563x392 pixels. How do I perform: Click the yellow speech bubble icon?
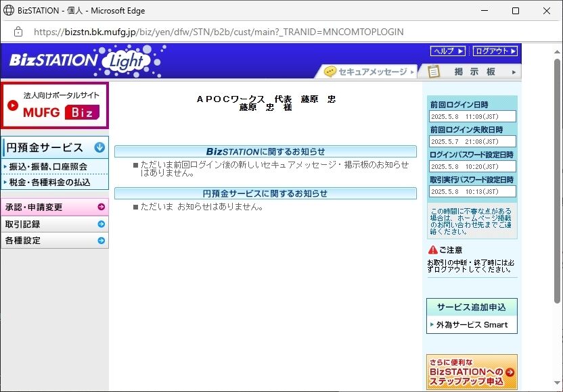[x=330, y=72]
